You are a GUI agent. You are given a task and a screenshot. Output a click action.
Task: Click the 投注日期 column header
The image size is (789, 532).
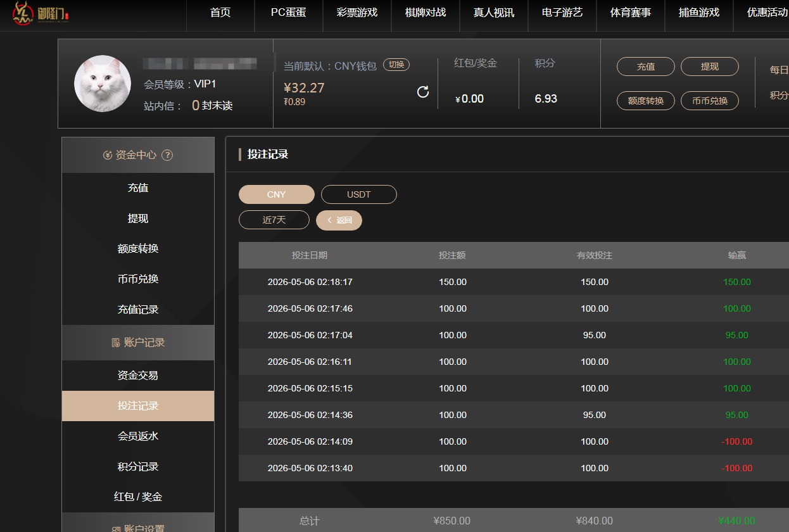(x=310, y=255)
